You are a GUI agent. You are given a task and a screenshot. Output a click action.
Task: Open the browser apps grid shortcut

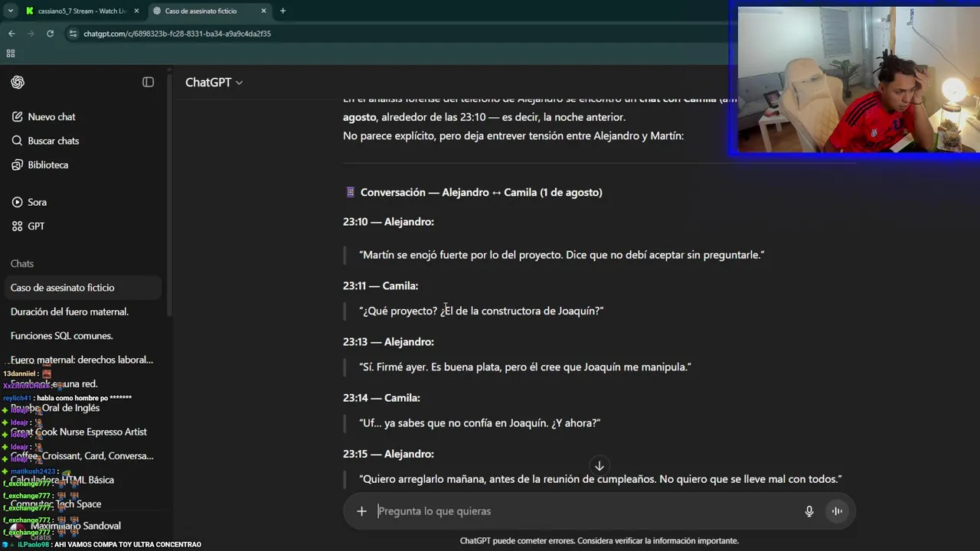[x=11, y=54]
